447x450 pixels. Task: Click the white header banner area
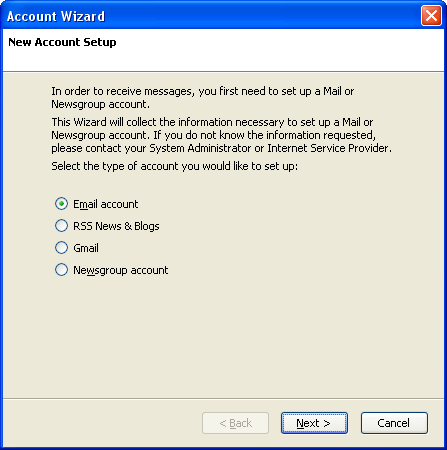[x=223, y=50]
